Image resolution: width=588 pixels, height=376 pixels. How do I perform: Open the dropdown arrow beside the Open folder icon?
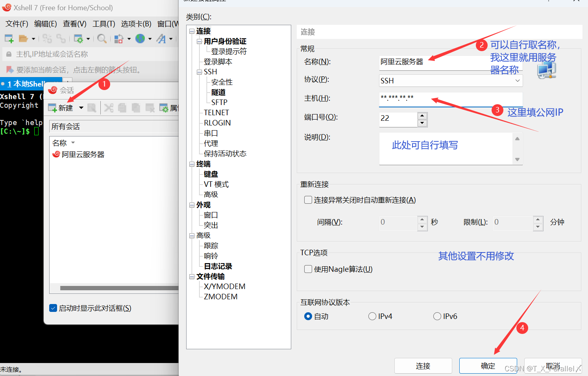tap(33, 39)
